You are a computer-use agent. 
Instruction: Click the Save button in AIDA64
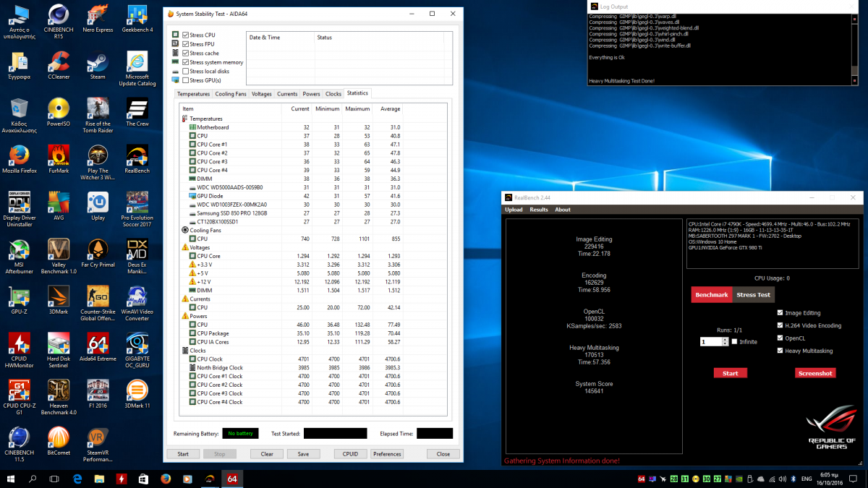[x=303, y=454]
